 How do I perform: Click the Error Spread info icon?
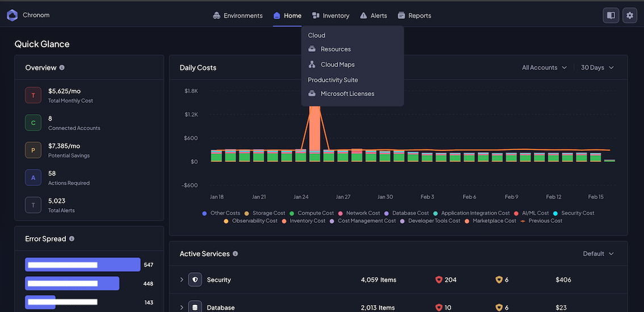(x=71, y=239)
